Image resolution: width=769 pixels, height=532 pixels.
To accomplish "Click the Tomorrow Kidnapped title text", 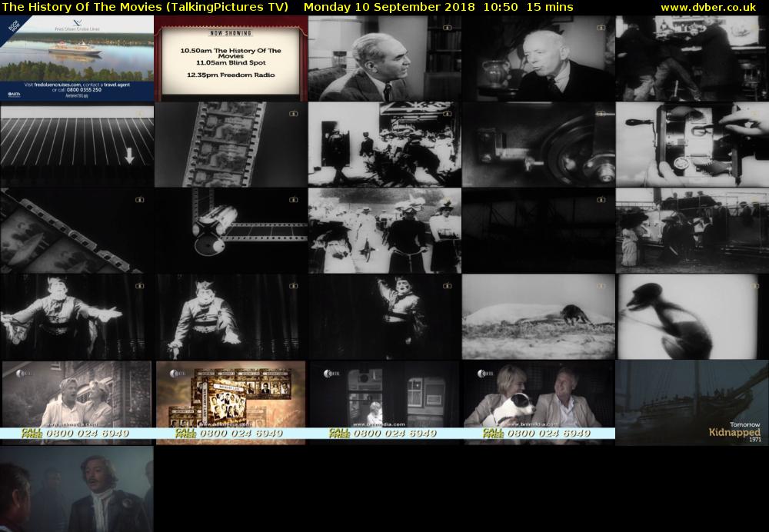I will point(734,429).
